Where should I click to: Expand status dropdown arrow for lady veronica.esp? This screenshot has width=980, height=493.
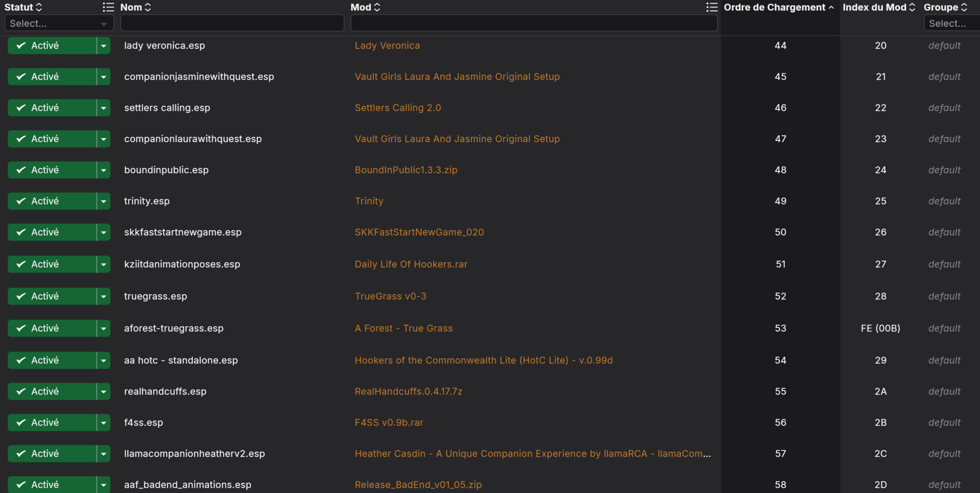104,45
